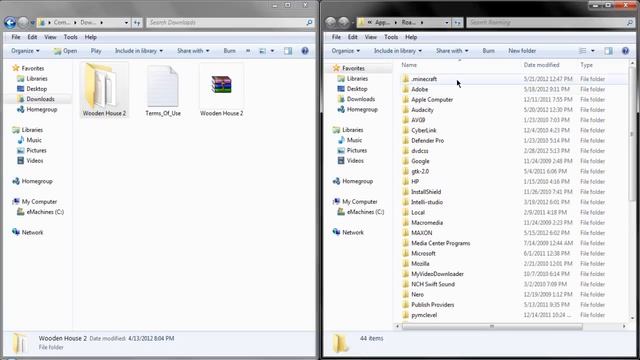Screen dimensions: 640x360
Task: Open Network in Roaming window sidebar
Action: [x=353, y=232]
